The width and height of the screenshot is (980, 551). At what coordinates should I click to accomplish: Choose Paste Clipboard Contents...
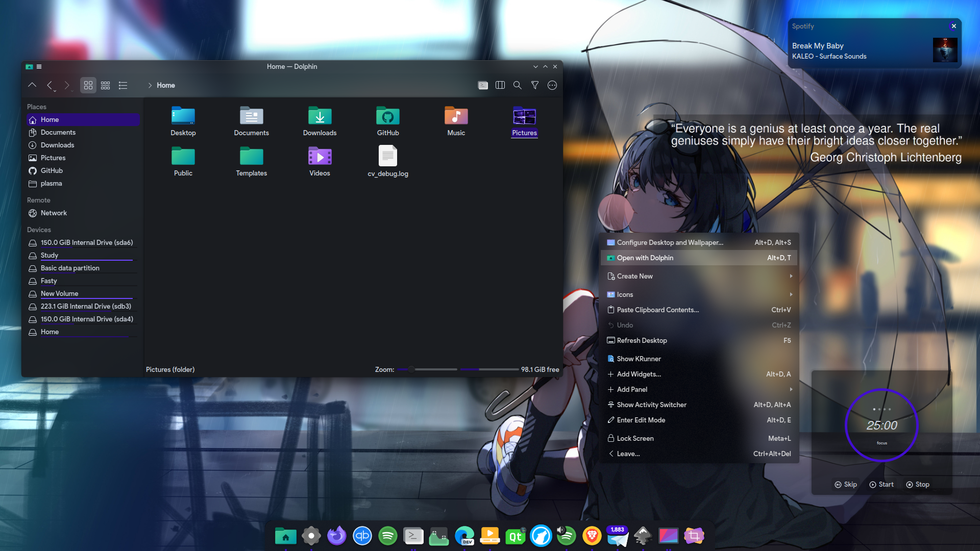[x=699, y=310]
